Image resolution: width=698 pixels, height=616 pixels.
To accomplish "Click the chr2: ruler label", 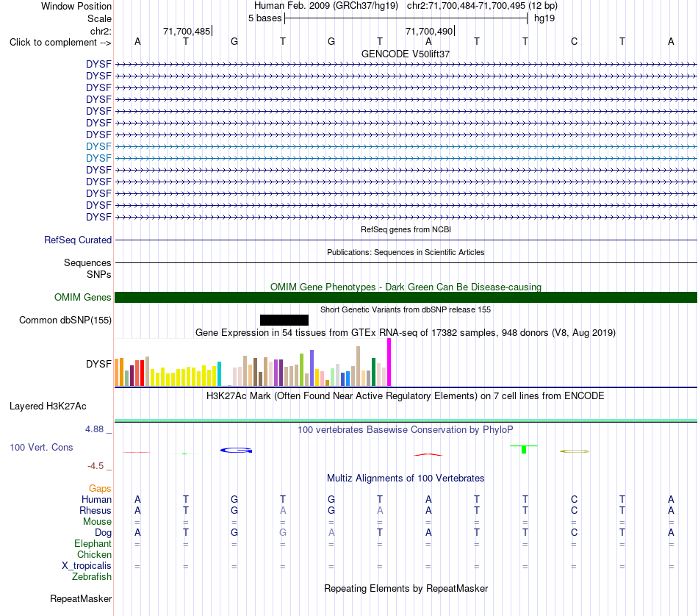I will tap(101, 31).
